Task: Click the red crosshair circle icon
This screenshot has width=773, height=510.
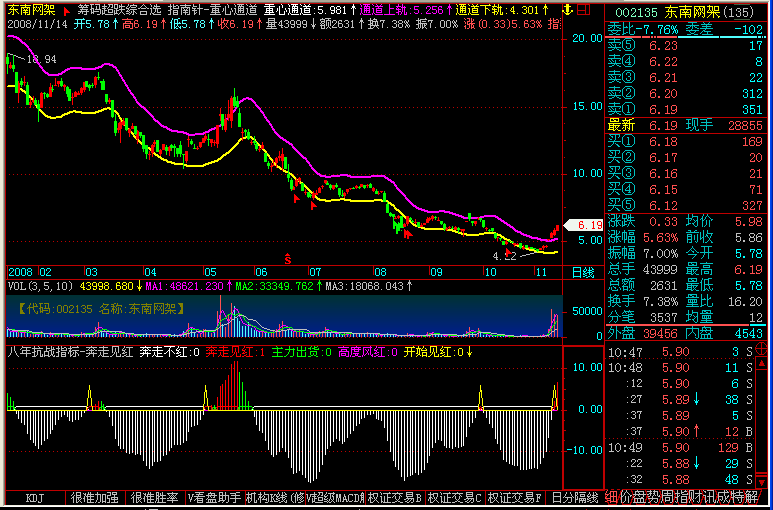Action: tap(761, 347)
